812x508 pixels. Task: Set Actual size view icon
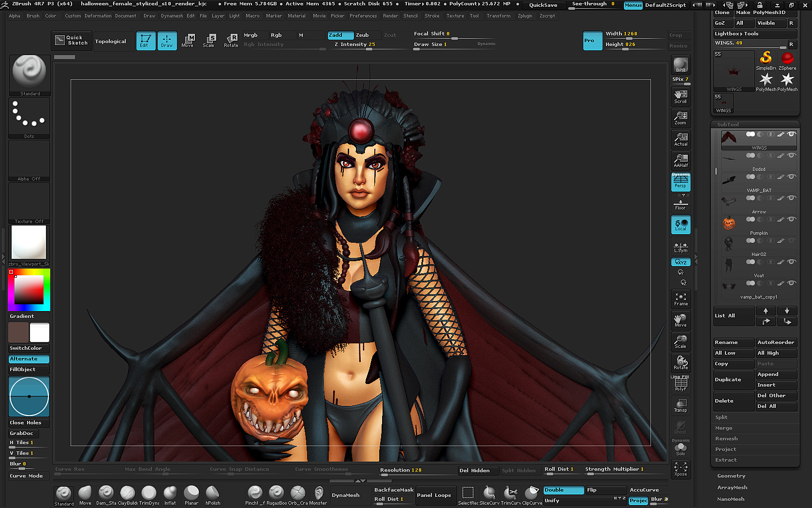(680, 139)
